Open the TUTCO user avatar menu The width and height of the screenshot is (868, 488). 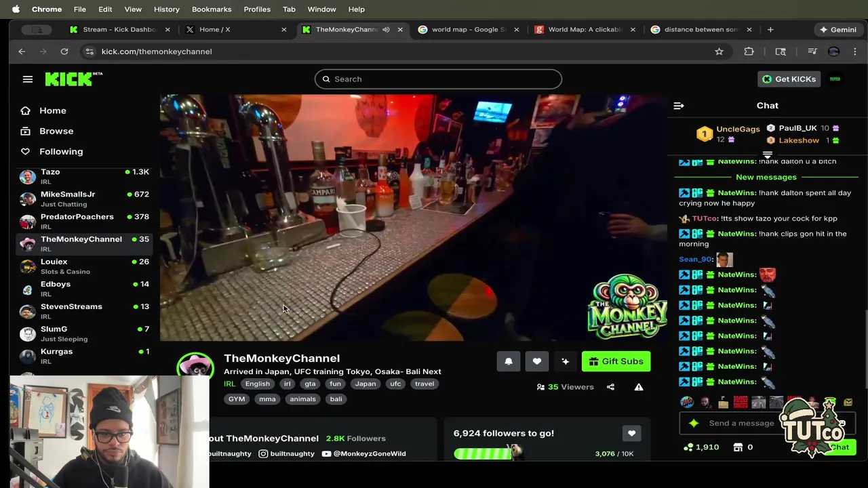tap(835, 79)
